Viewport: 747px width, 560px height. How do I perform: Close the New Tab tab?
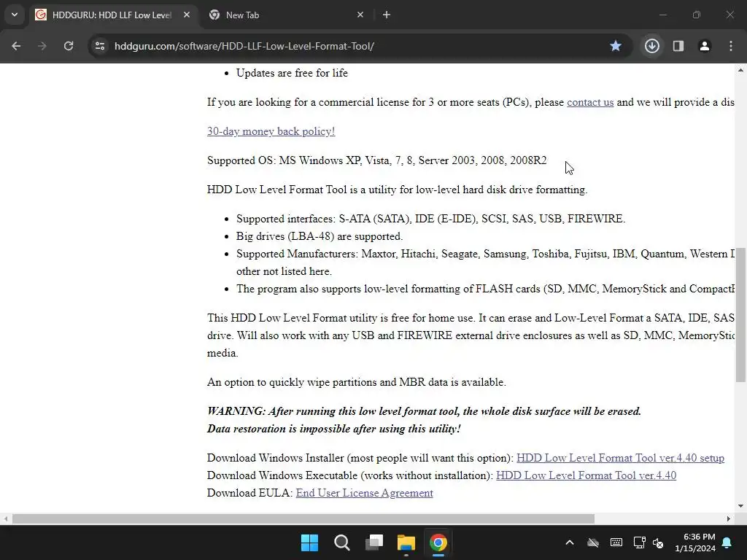(x=360, y=15)
